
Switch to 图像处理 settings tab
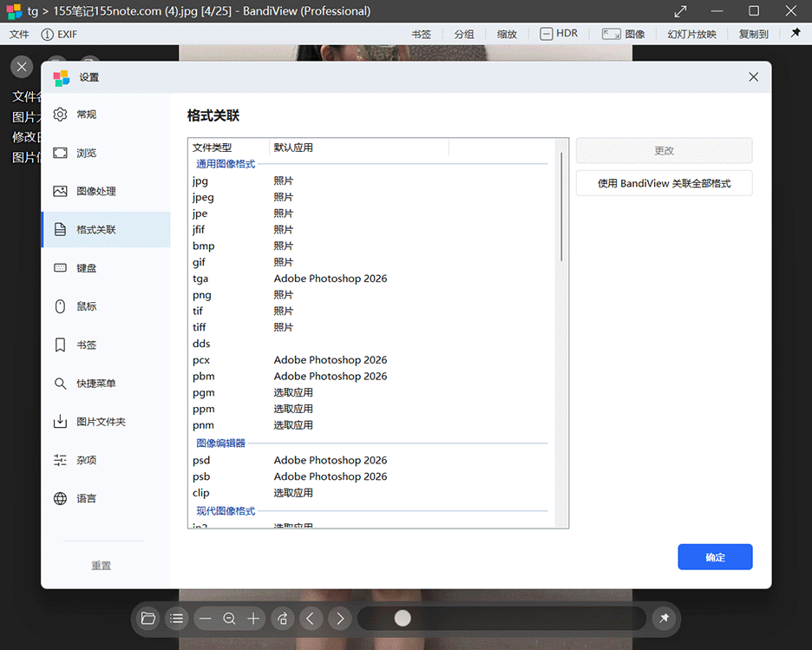click(x=95, y=191)
